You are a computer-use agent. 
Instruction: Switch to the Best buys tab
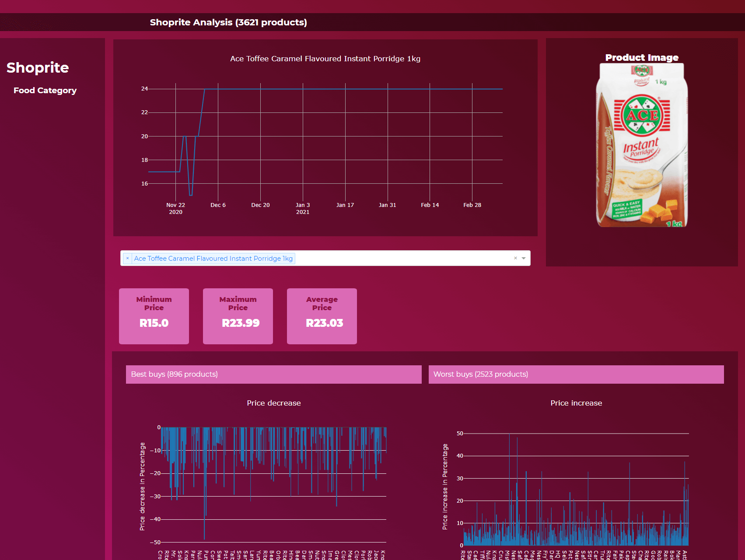pyautogui.click(x=273, y=374)
